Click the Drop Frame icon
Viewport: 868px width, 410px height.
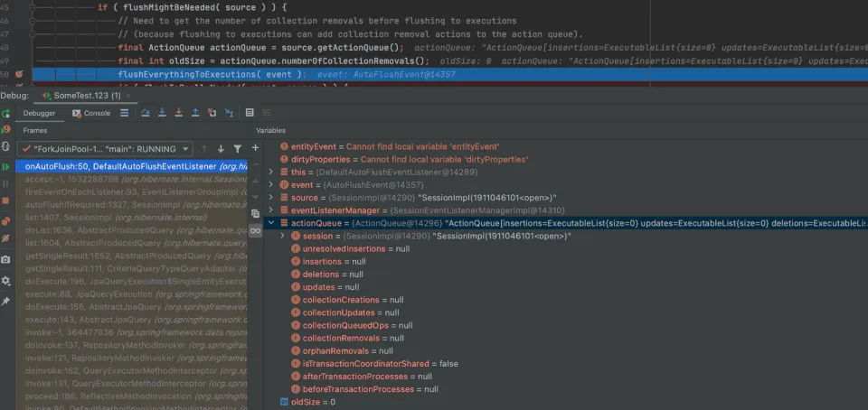click(212, 113)
